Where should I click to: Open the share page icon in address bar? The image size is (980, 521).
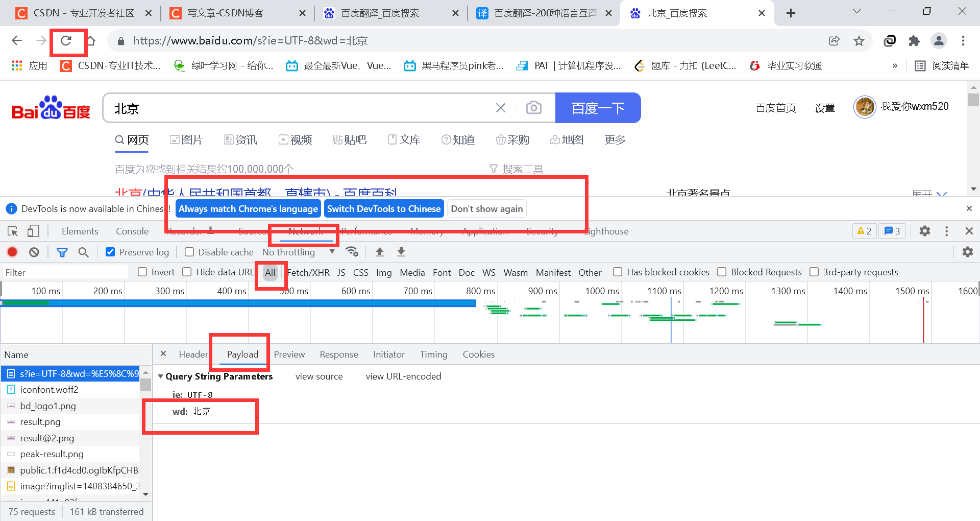click(835, 41)
